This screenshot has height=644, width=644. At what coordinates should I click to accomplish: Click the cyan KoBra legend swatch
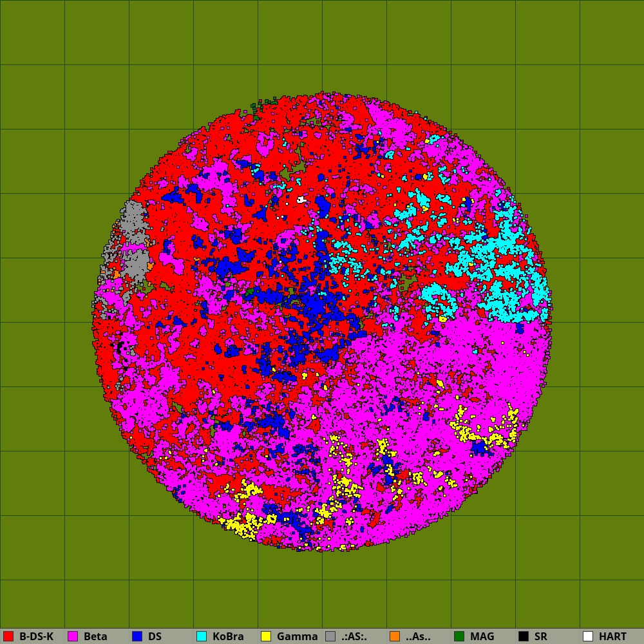202,636
